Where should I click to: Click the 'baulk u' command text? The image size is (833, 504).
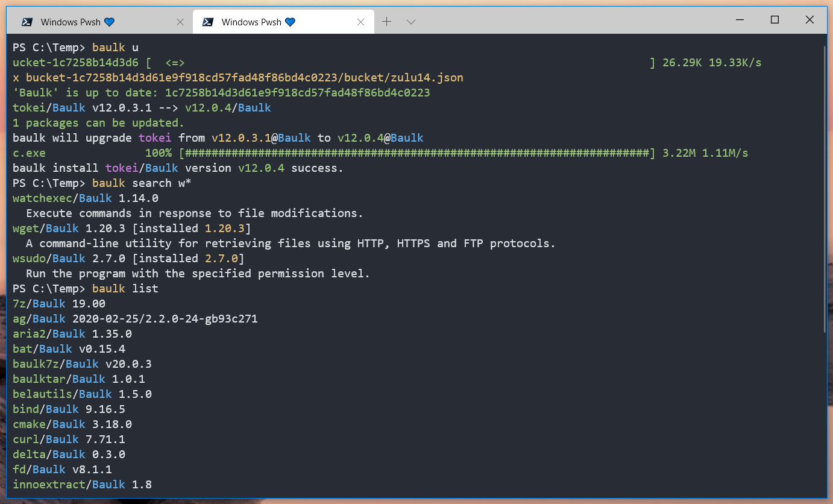[x=116, y=48]
